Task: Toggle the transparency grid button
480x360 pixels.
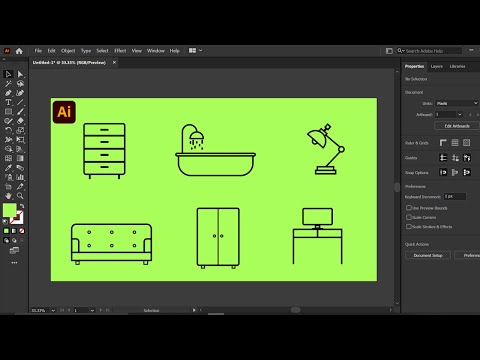Action: click(x=467, y=143)
